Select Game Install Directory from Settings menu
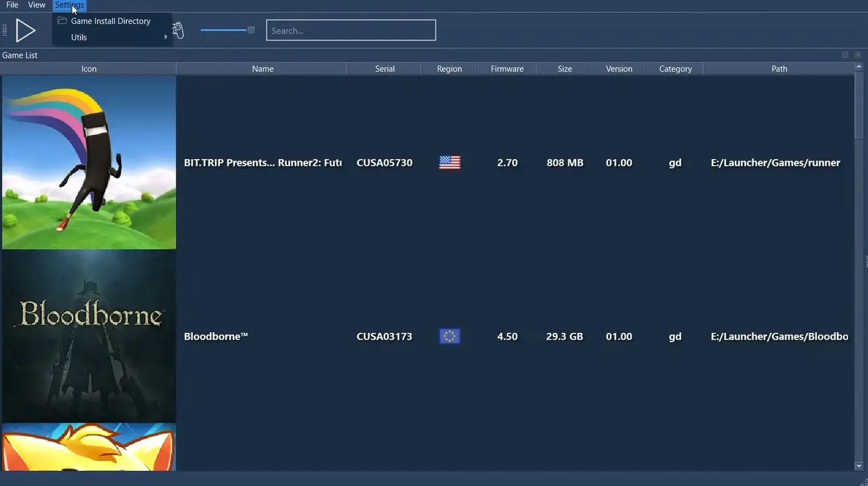The image size is (868, 486). (x=110, y=20)
